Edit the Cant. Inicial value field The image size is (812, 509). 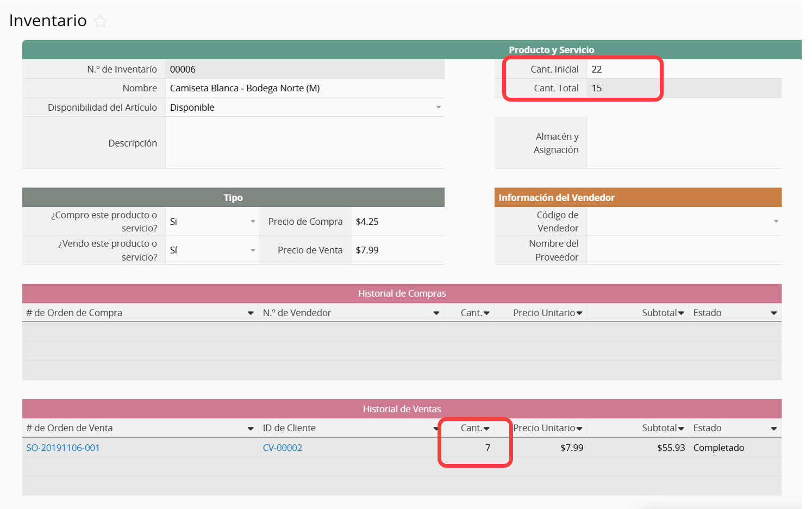[625, 70]
